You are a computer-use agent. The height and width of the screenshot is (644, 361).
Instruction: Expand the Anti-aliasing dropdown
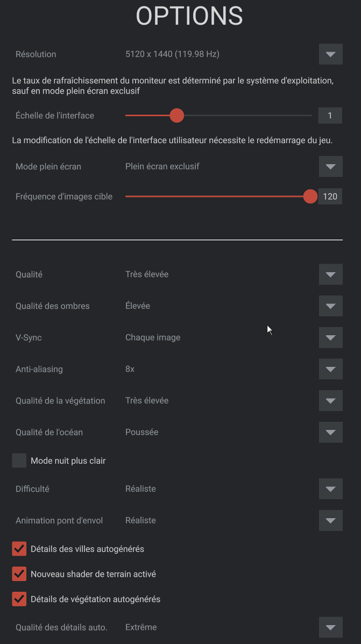[x=330, y=369]
